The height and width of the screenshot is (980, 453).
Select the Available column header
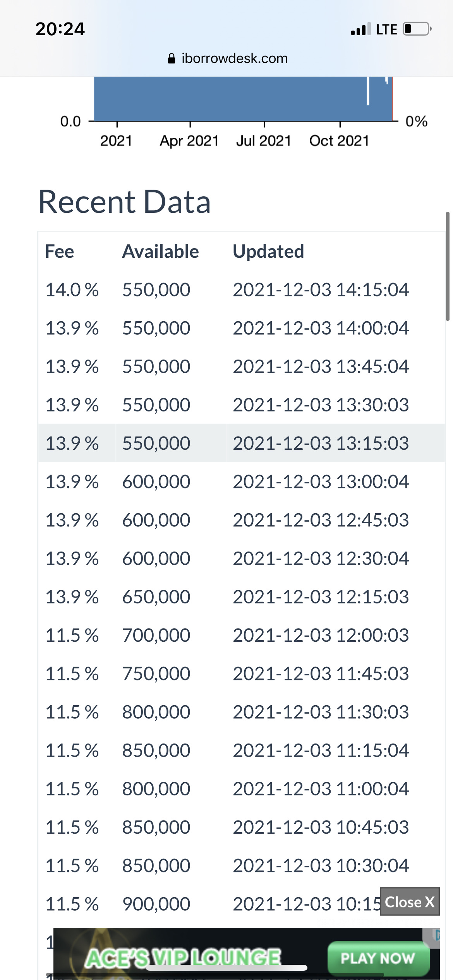point(161,252)
